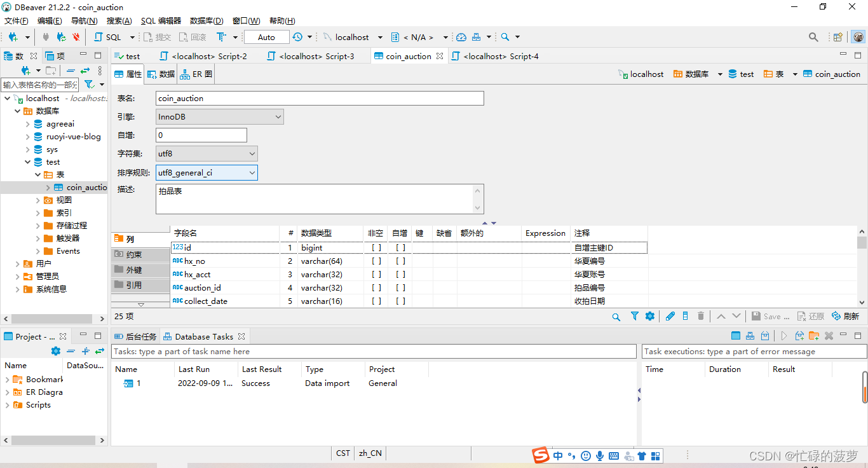Open the filter funnel icon in the grid toolbar
This screenshot has width=868, height=468.
pyautogui.click(x=634, y=316)
